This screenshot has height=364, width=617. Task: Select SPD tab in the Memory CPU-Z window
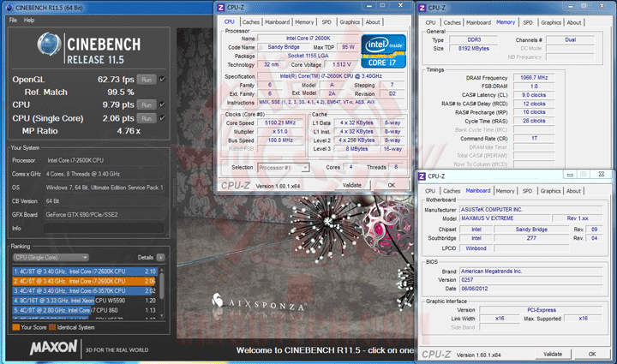tap(528, 22)
